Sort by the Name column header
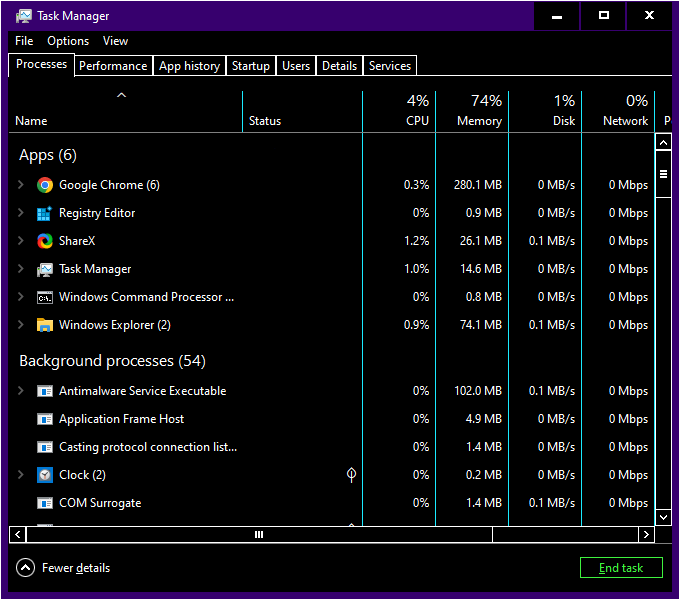The image size is (680, 600). pos(125,112)
